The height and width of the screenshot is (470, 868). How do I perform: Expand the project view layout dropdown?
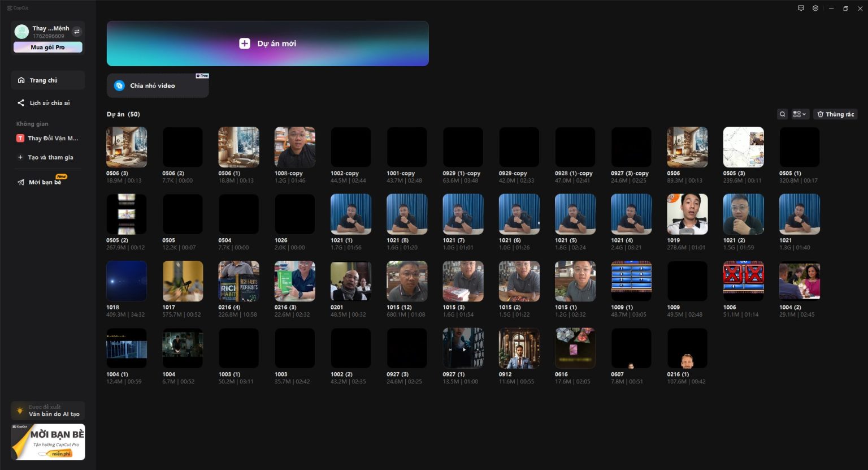[x=800, y=114]
